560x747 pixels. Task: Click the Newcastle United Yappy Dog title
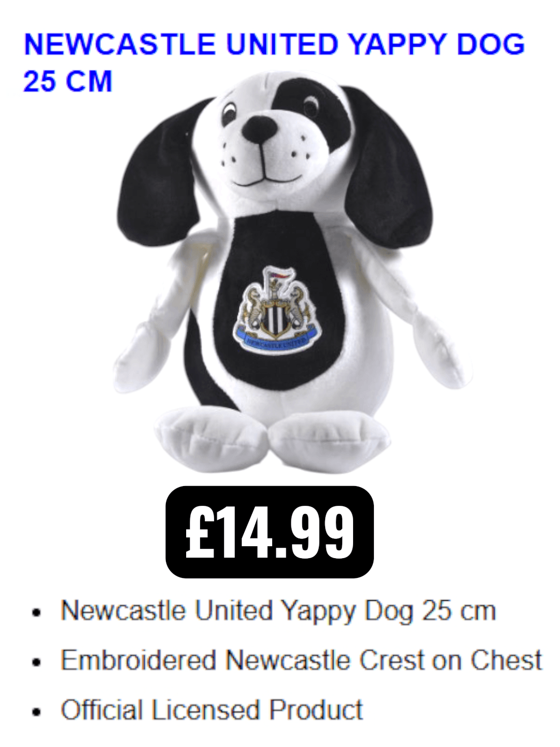[x=274, y=62]
